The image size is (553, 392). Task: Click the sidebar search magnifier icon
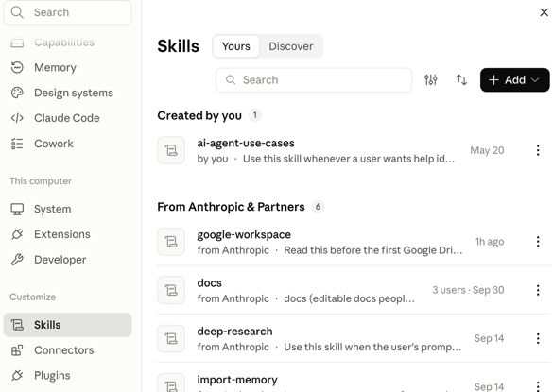pos(17,12)
